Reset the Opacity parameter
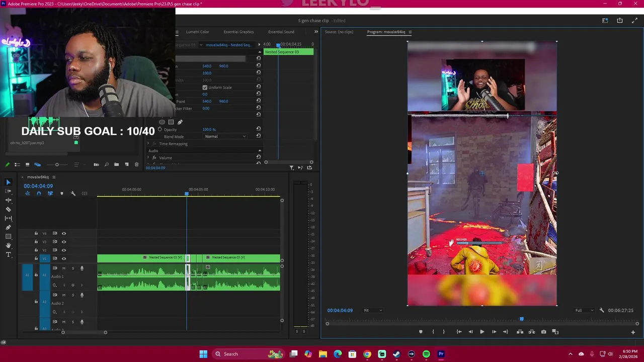 pyautogui.click(x=259, y=129)
